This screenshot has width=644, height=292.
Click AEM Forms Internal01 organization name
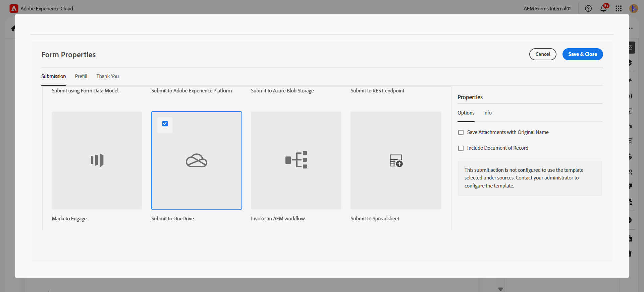pyautogui.click(x=547, y=8)
